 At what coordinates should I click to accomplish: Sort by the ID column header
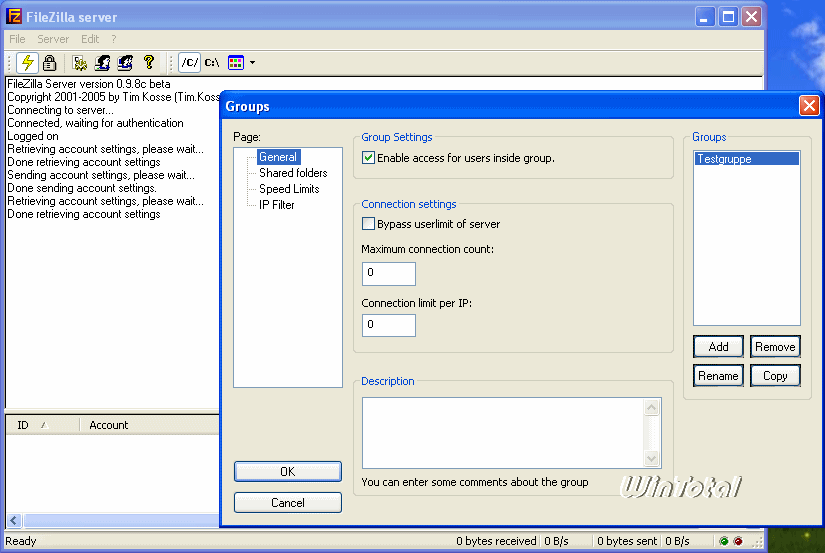pyautogui.click(x=42, y=425)
